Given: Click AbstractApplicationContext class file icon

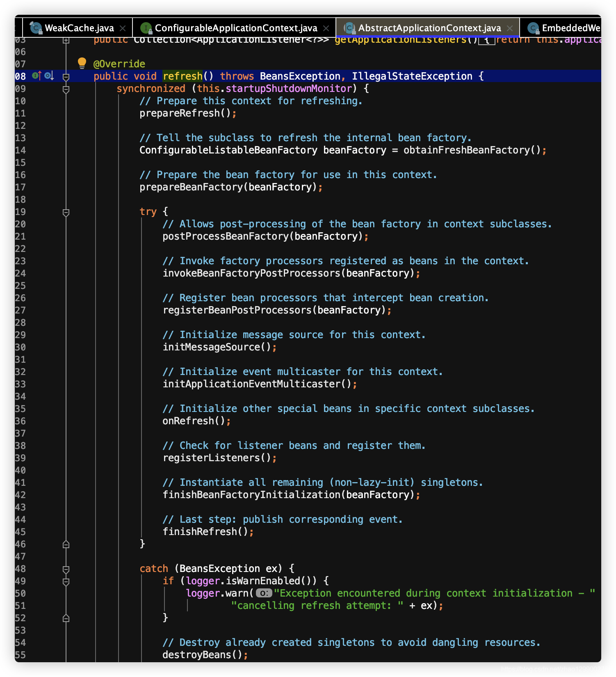Looking at the screenshot, I should click(349, 28).
